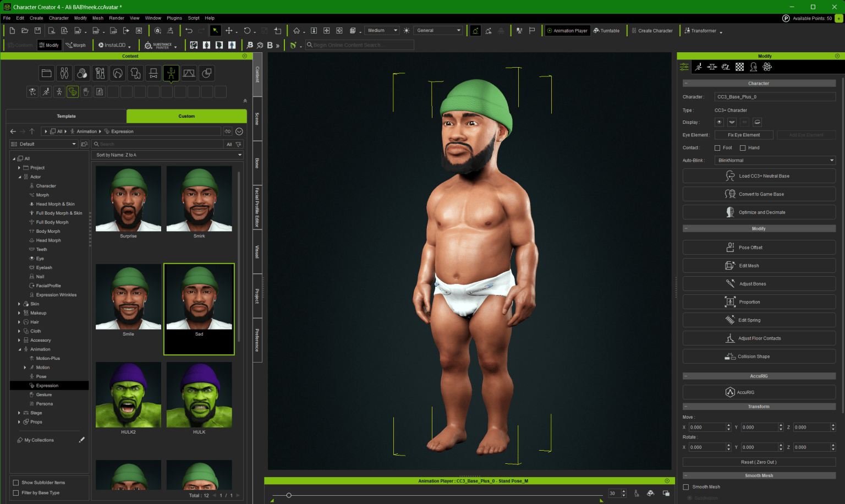
Task: Click the Open Project folder icon
Action: (25, 31)
